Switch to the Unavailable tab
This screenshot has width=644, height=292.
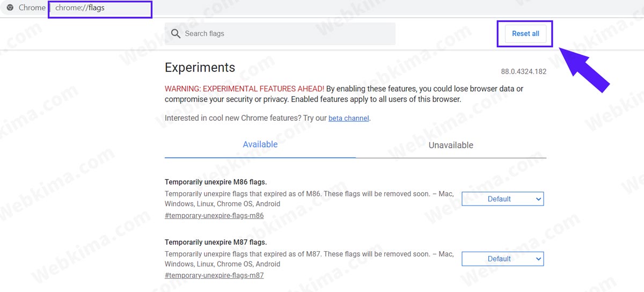[x=451, y=145]
